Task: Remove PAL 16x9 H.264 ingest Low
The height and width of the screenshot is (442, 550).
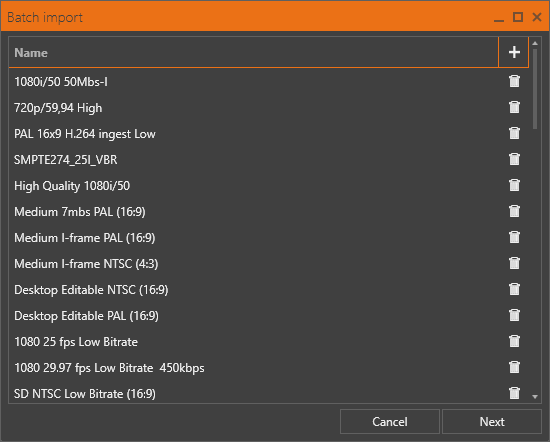Action: click(x=514, y=133)
